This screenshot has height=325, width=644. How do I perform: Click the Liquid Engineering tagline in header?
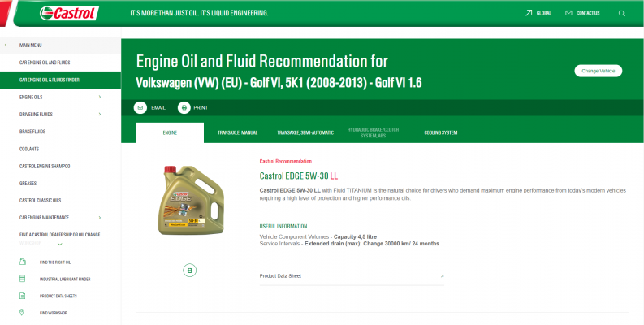pos(199,13)
